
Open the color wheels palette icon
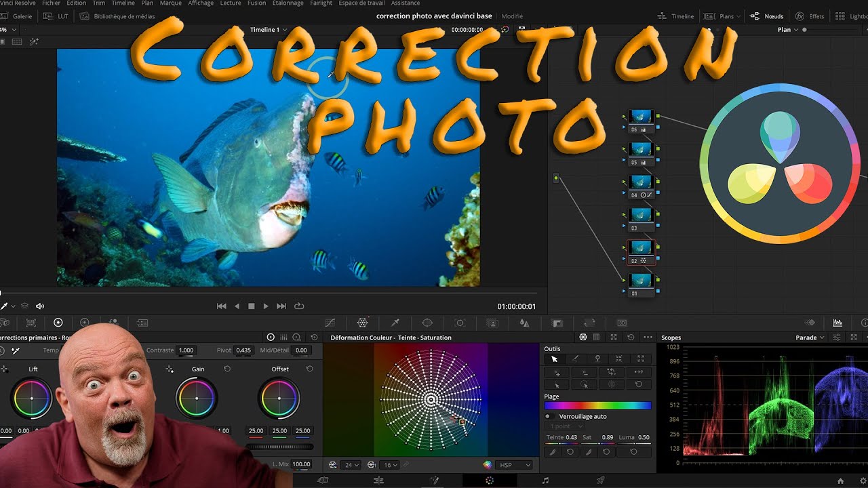(x=58, y=323)
